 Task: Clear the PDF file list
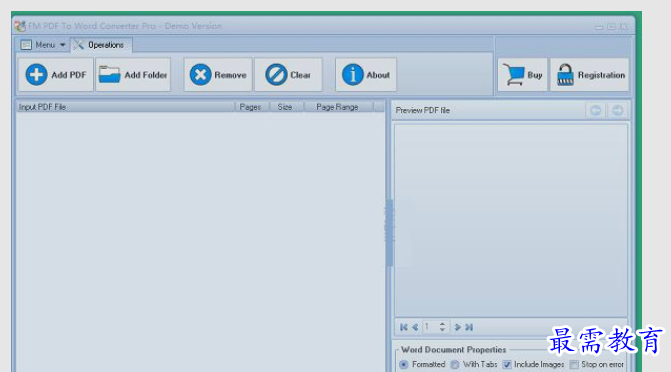[288, 75]
